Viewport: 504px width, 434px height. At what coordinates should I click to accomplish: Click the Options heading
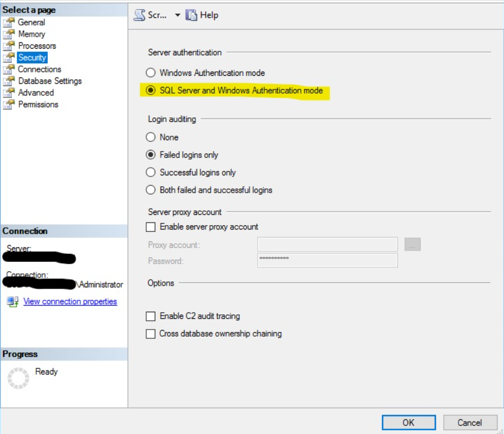[161, 283]
